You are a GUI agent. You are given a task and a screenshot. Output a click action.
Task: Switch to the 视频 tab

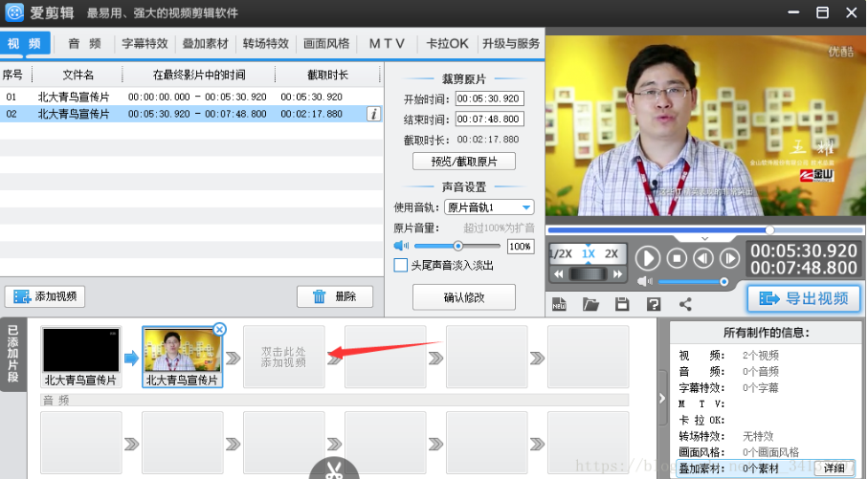[x=25, y=44]
